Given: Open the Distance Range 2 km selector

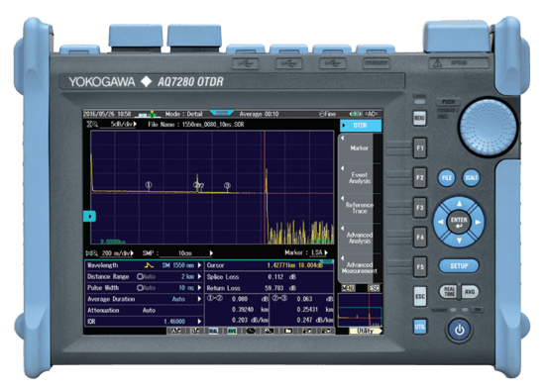Looking at the screenshot, I should point(145,277).
